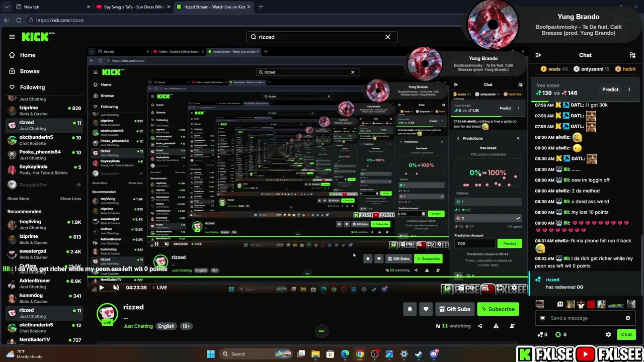Click the English language tag
The height and width of the screenshot is (362, 644).
click(166, 326)
